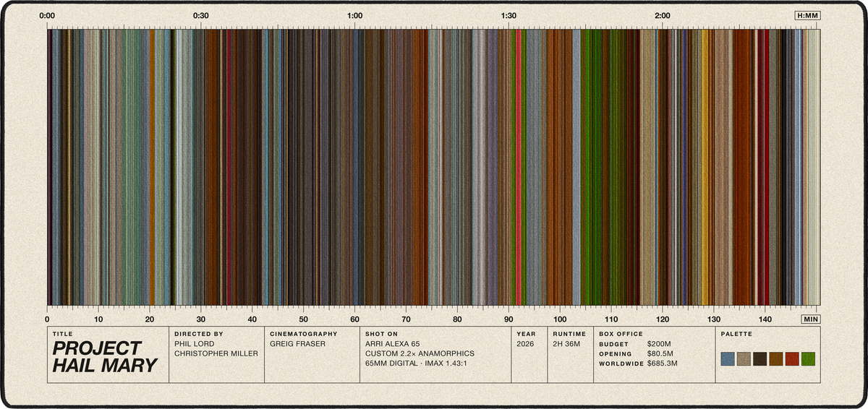The image size is (868, 409).
Task: Click the YEAR heading
Action: 525,334
